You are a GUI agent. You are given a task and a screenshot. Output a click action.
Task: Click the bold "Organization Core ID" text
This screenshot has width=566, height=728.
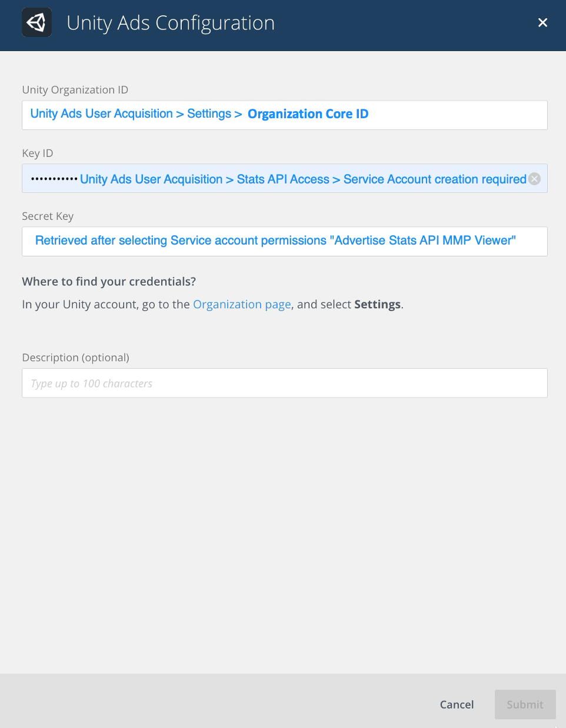click(308, 114)
